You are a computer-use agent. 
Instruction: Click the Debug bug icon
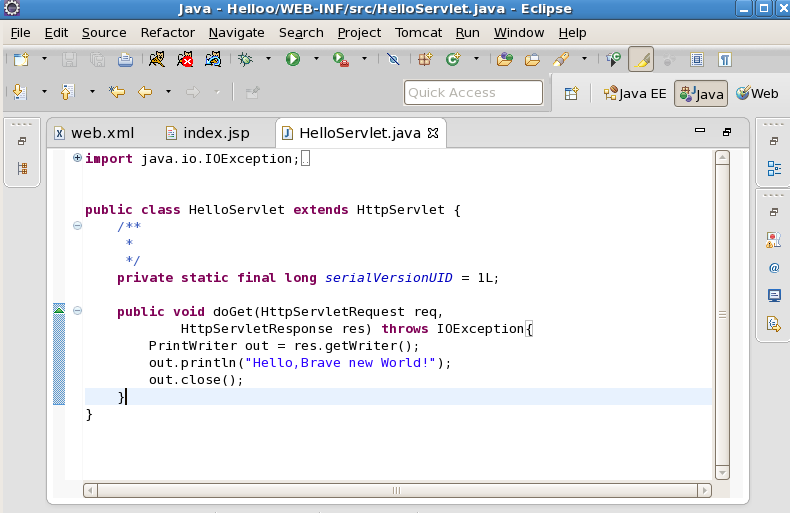tap(245, 59)
